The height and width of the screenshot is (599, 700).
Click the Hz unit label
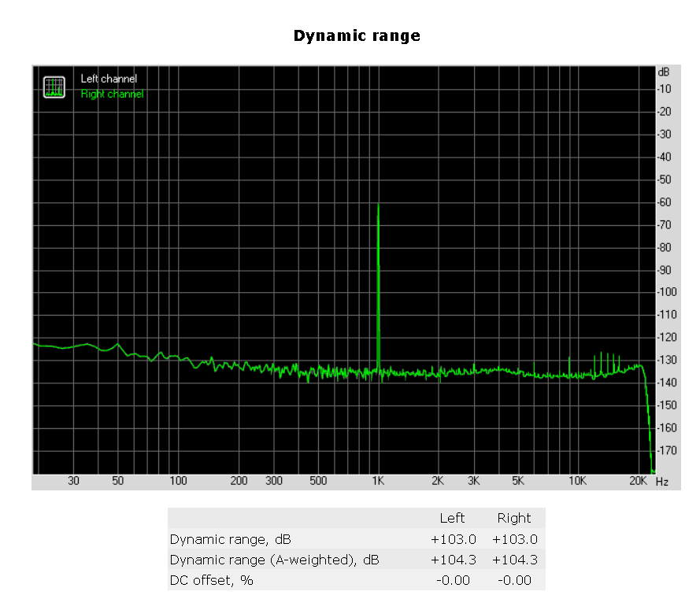tap(662, 482)
